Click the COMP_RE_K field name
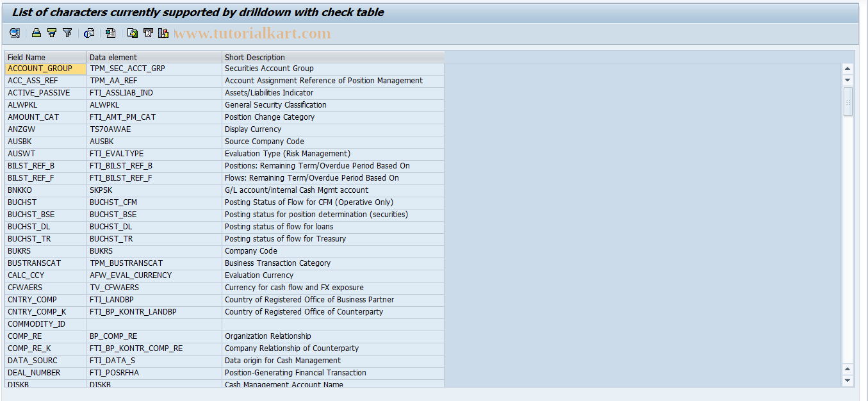 point(29,348)
